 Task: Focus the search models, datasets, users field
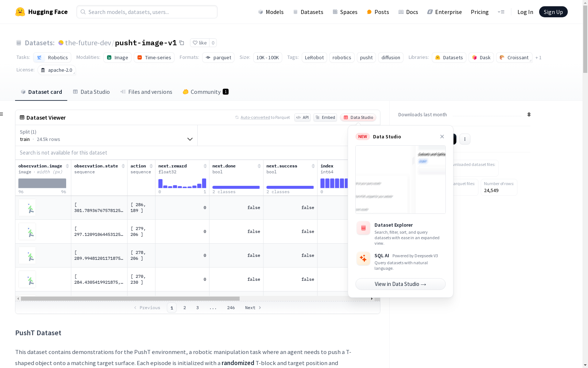pos(147,12)
